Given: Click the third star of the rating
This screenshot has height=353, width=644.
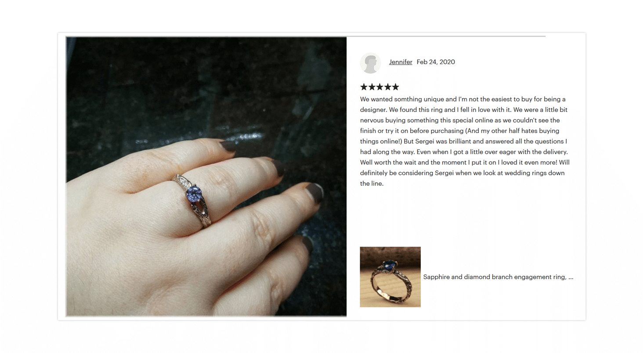Looking at the screenshot, I should coord(380,87).
